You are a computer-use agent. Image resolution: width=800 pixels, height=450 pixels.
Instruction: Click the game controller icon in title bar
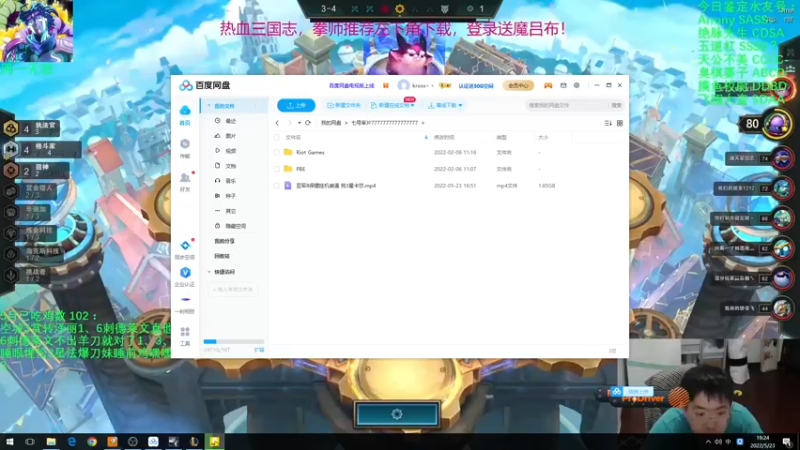pyautogui.click(x=548, y=86)
